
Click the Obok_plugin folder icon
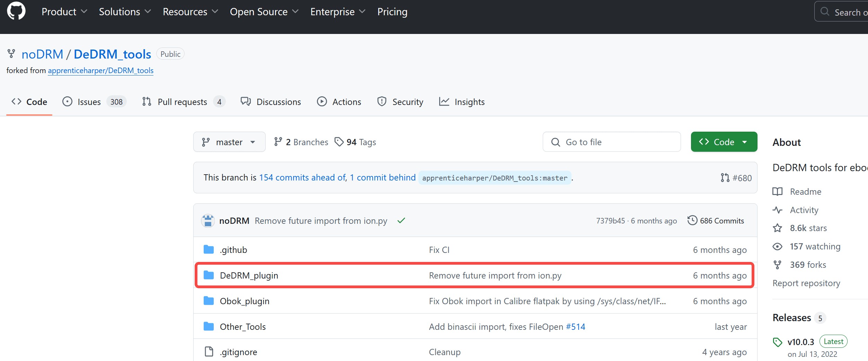209,301
